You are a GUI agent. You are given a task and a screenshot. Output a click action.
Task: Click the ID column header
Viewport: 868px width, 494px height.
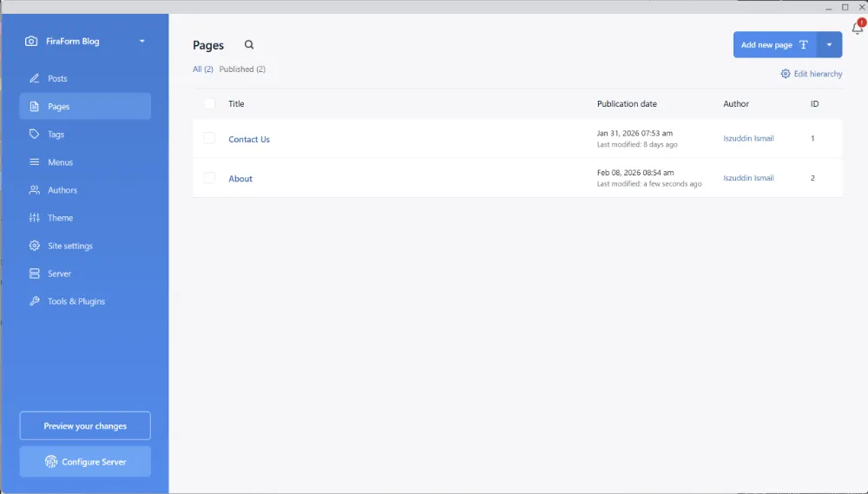pyautogui.click(x=814, y=103)
